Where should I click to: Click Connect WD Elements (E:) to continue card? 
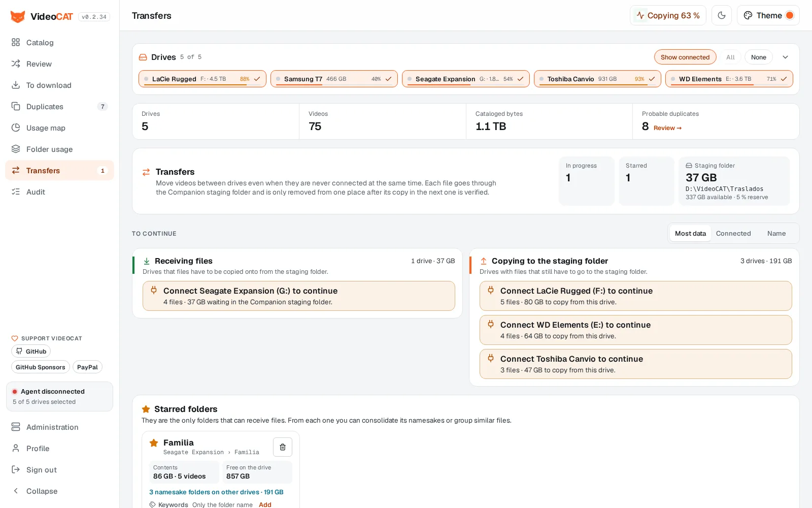[x=635, y=330]
